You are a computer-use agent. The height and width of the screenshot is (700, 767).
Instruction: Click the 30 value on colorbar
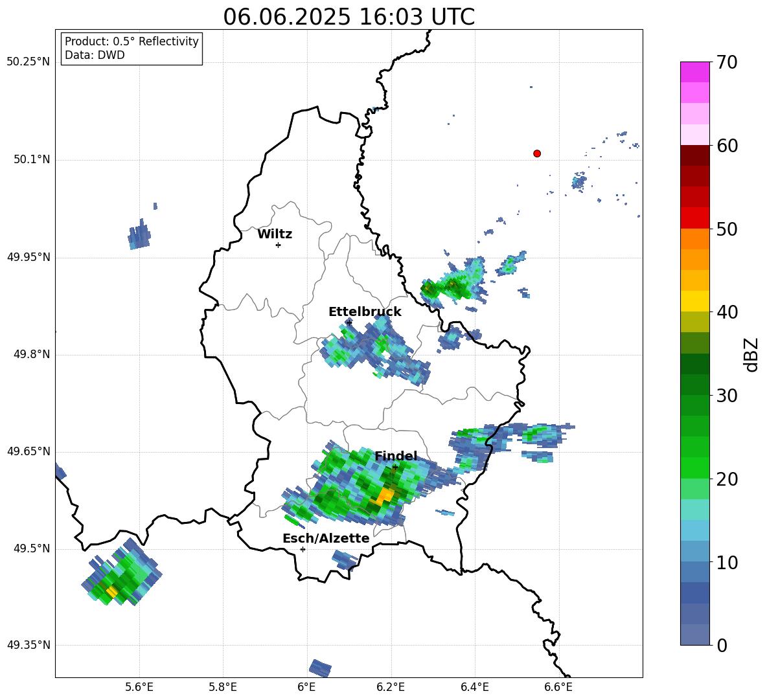pos(727,396)
